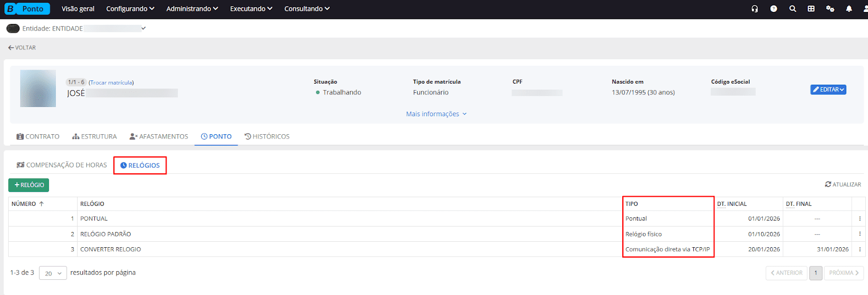Viewport: 868px width, 295px height.
Task: Open the Históricos tab
Action: [267, 136]
